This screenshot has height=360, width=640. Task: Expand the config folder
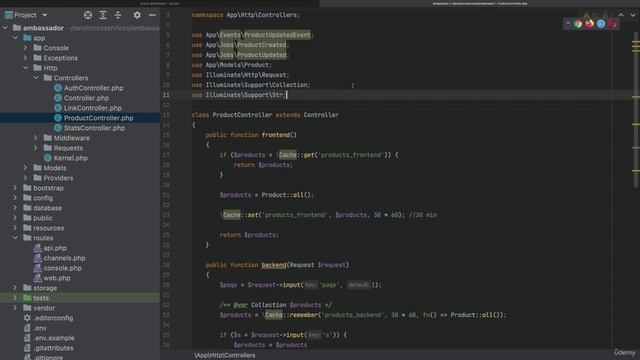(x=16, y=198)
